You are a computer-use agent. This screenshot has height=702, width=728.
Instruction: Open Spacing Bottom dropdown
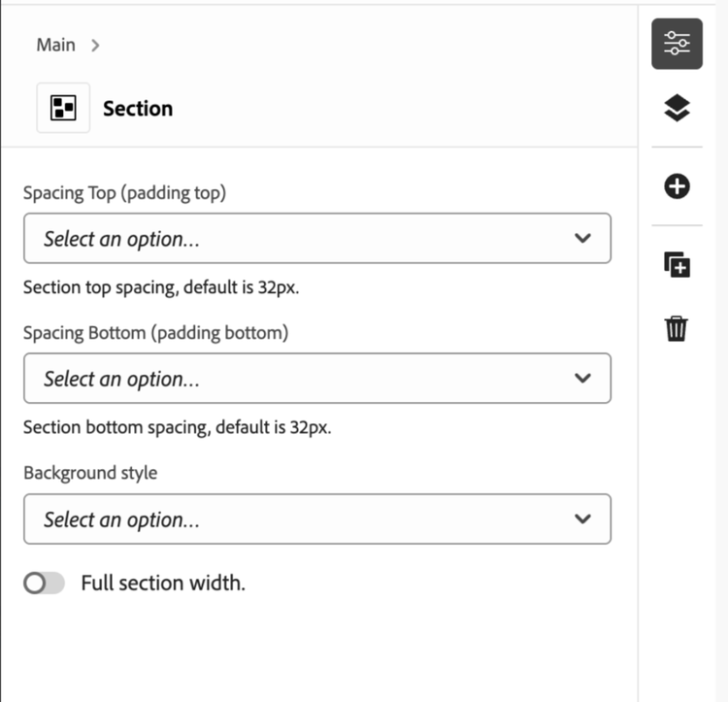click(x=317, y=378)
